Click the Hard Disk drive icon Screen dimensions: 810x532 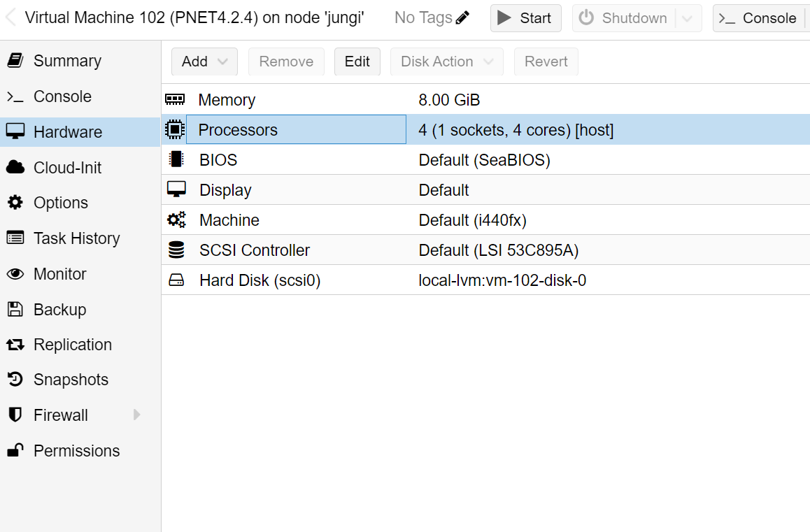pyautogui.click(x=176, y=280)
